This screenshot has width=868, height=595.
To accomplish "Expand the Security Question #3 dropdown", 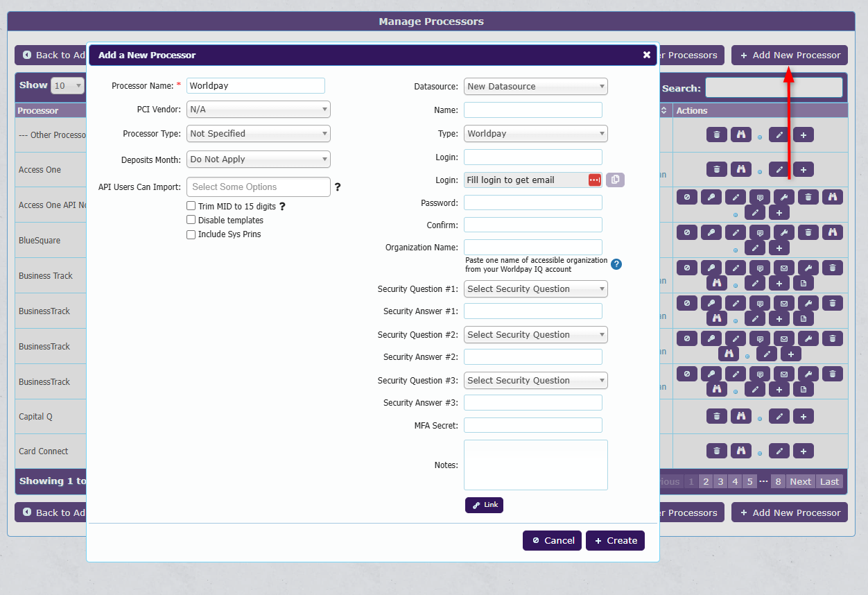I will pyautogui.click(x=536, y=380).
